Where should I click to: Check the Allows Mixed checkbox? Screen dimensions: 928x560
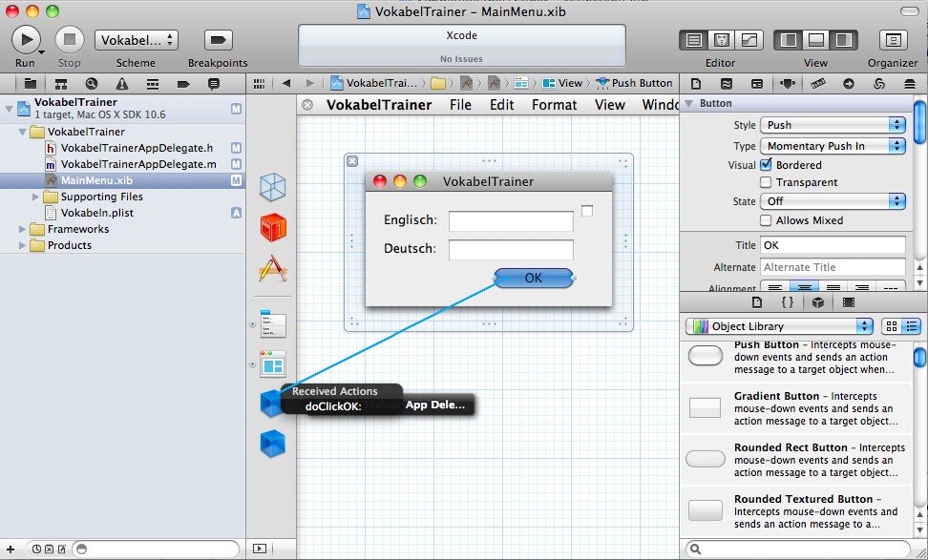coord(766,220)
